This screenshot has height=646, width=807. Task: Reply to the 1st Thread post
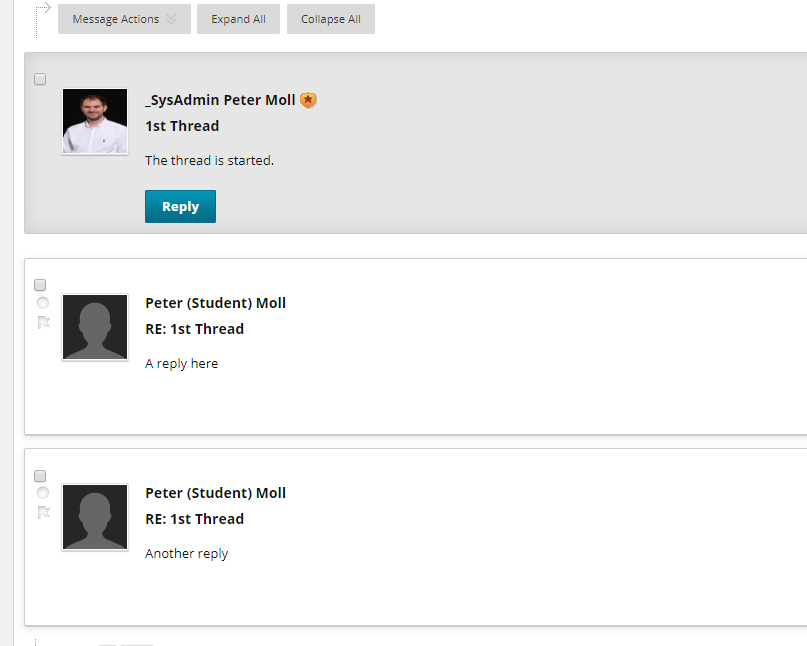click(180, 206)
